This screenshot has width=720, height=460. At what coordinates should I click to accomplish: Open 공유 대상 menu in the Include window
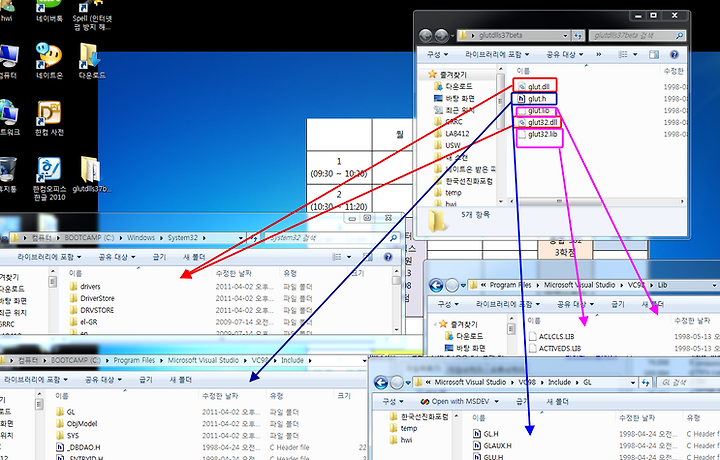pyautogui.click(x=103, y=380)
